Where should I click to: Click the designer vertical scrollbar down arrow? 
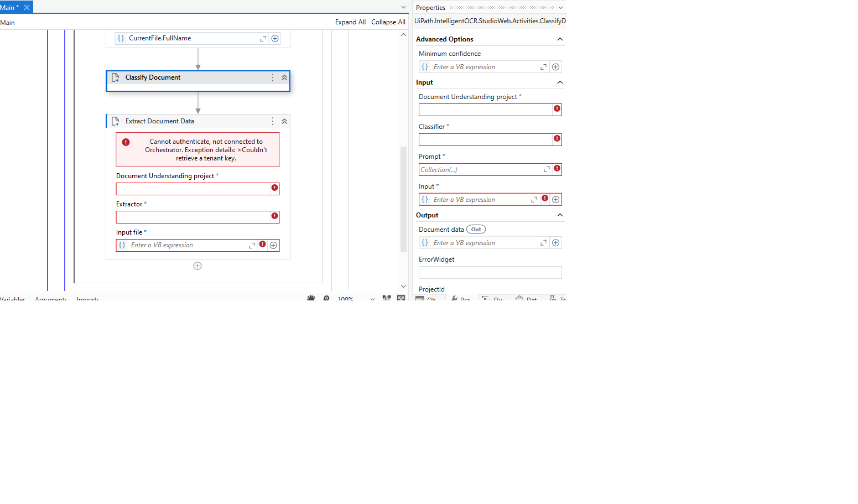(403, 286)
